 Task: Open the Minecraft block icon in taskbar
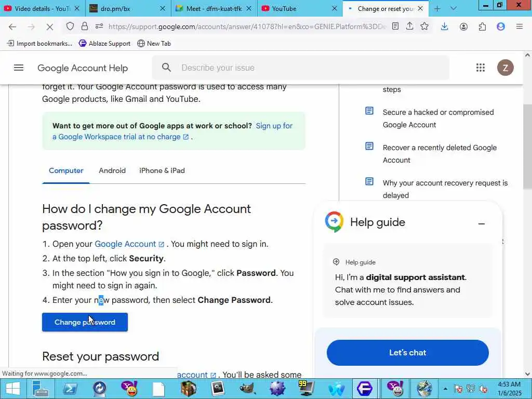pos(188,389)
